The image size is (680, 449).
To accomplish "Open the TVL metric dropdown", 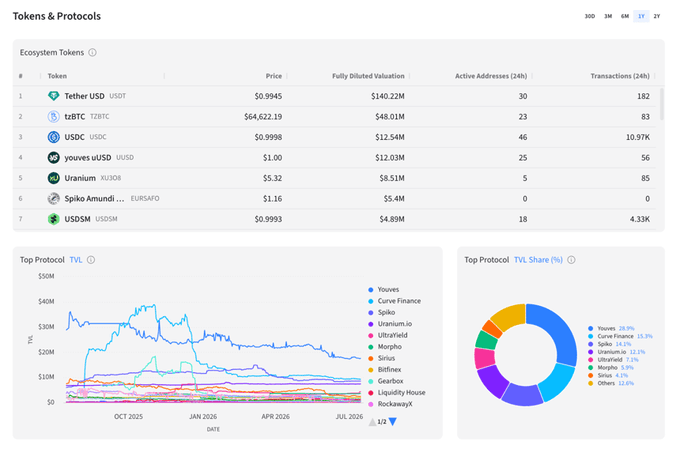I will [76, 260].
